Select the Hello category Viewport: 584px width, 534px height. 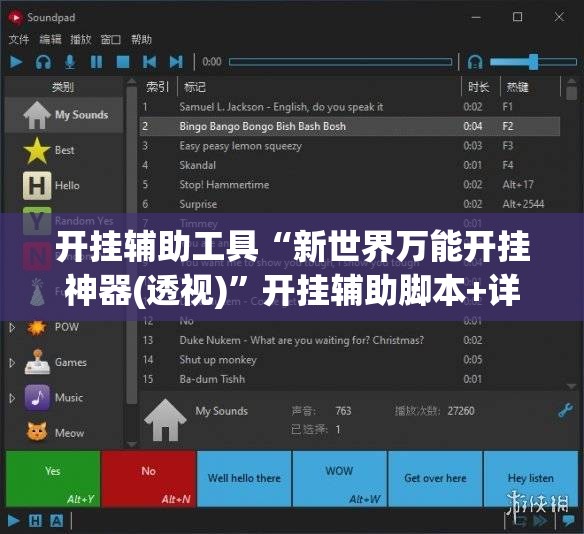[x=64, y=185]
